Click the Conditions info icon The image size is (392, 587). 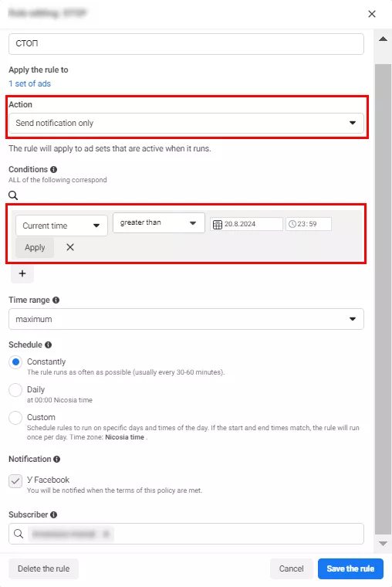(54, 170)
